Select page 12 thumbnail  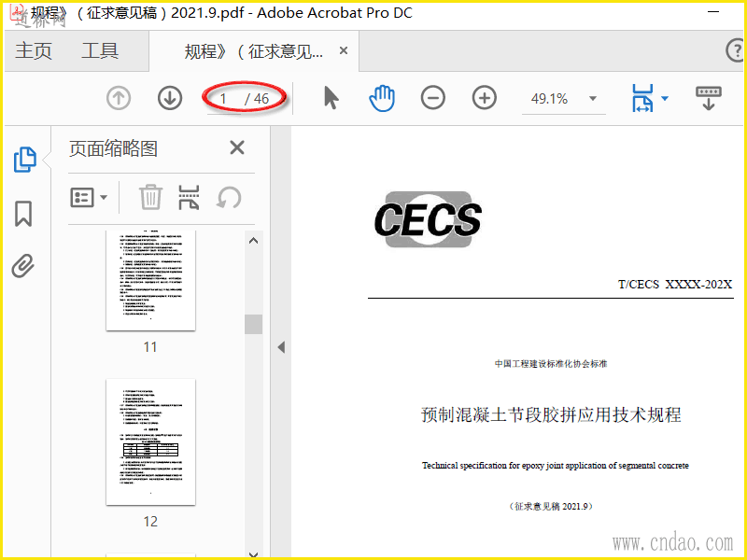click(150, 441)
